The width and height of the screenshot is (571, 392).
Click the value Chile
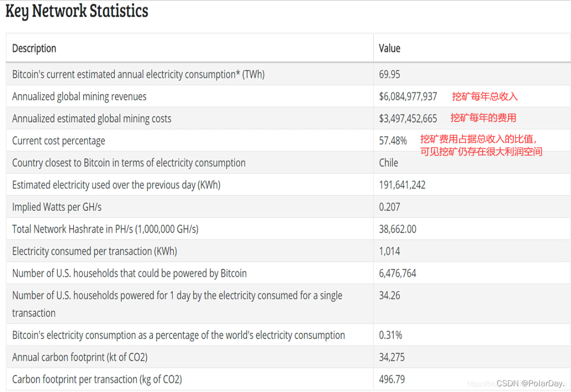coord(388,163)
